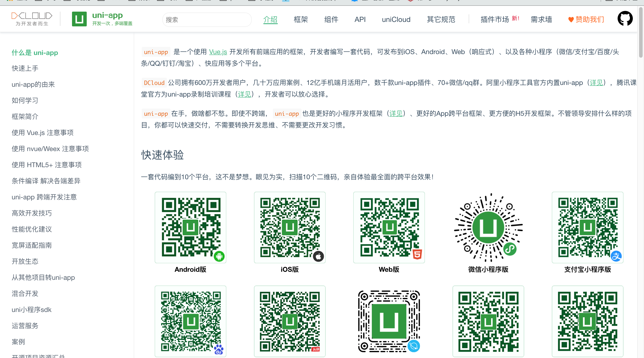Open the uniCloud nav tab
This screenshot has height=358, width=644.
click(396, 19)
